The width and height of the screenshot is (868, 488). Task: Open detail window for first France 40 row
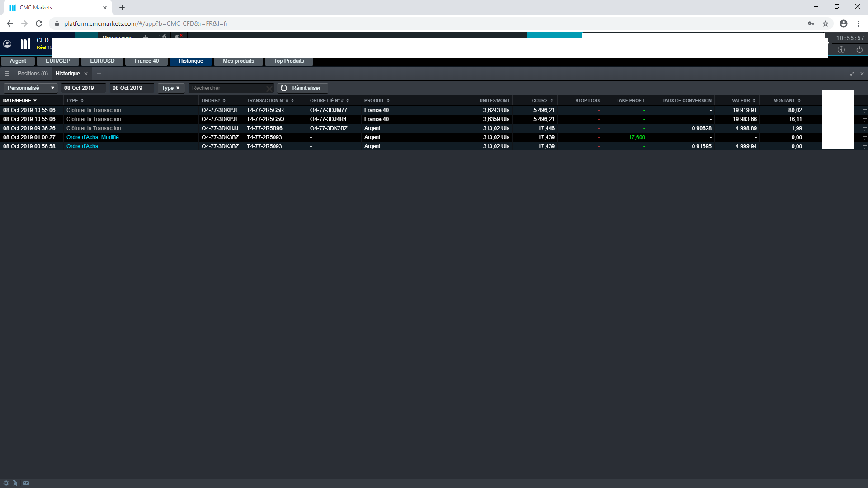click(864, 111)
